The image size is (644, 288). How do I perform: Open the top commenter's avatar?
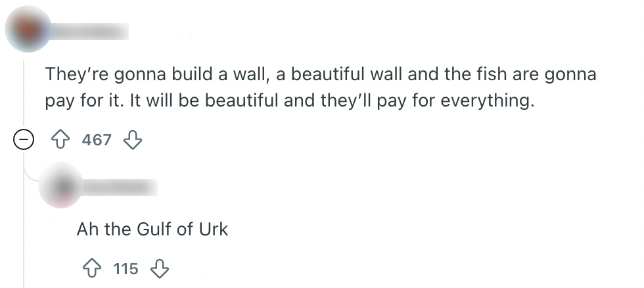click(28, 29)
